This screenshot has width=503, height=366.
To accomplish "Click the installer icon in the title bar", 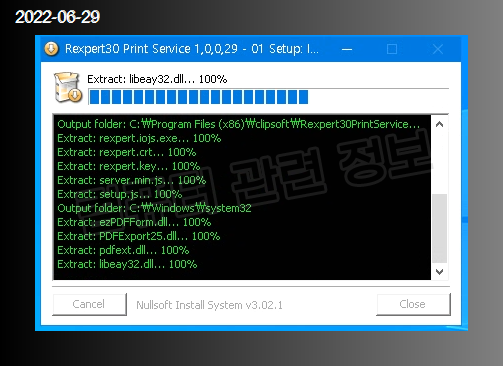I will tap(51, 49).
